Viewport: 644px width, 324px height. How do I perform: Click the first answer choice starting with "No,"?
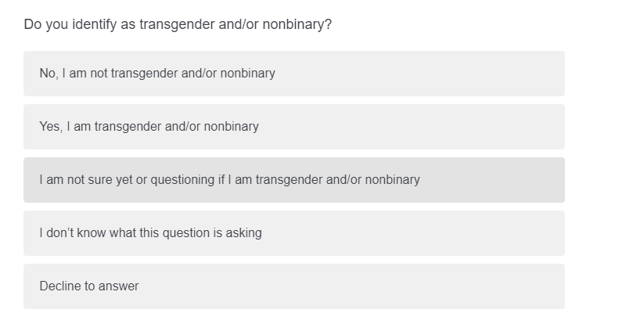pyautogui.click(x=293, y=74)
